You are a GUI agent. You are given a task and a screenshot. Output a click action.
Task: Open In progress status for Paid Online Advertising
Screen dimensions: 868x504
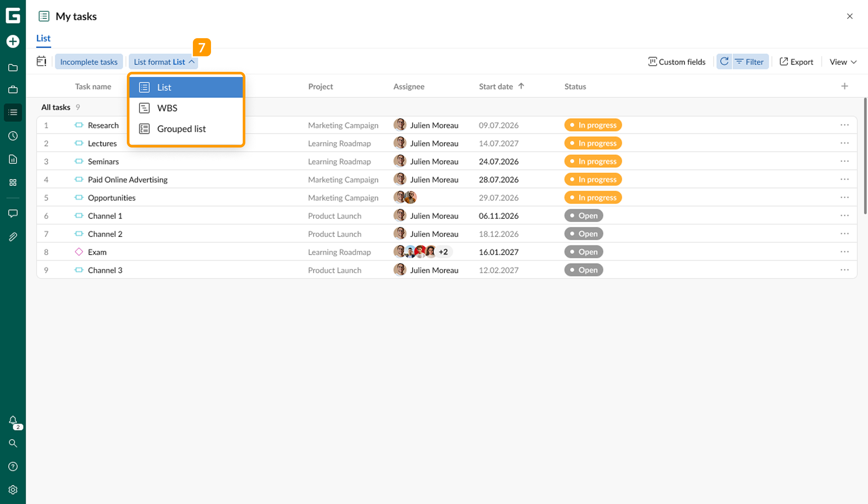point(593,179)
